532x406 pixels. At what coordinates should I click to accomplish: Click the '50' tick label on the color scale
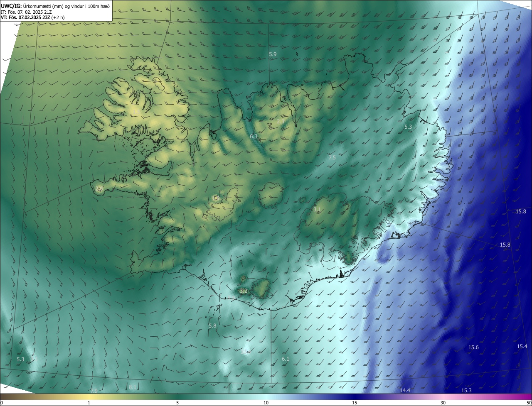(529, 403)
